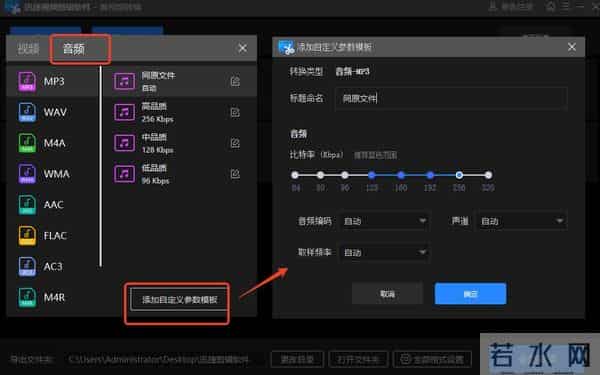Select the AAC format icon

point(27,204)
